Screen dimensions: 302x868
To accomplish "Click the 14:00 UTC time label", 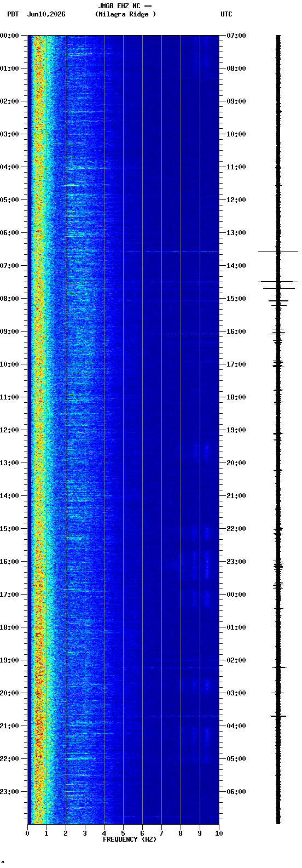I will point(236,266).
